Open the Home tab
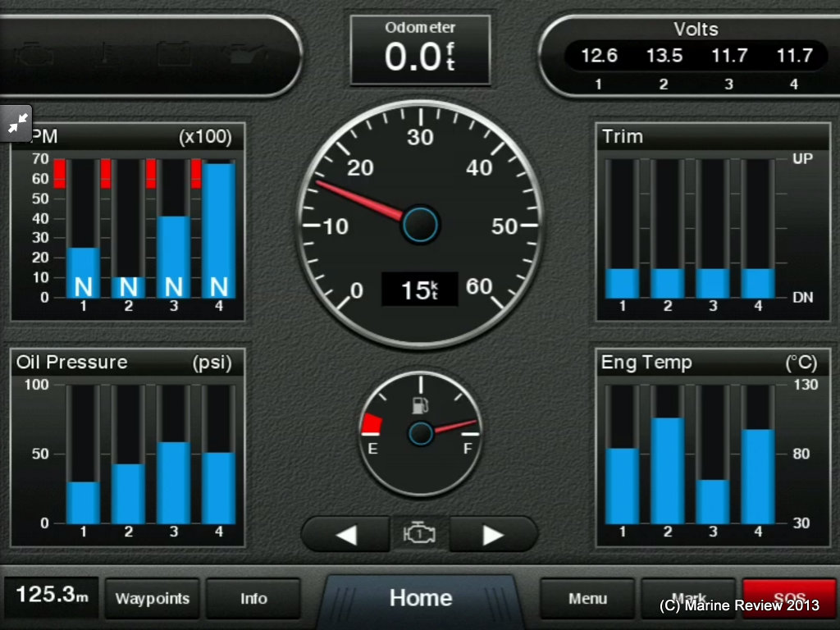This screenshot has width=840, height=630. [x=420, y=598]
